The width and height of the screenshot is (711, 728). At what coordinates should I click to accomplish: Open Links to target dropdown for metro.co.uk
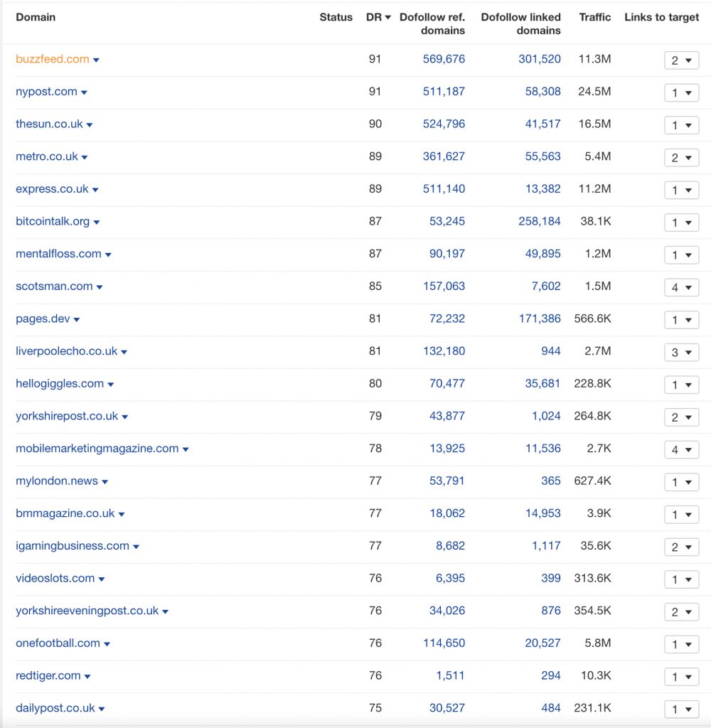click(681, 157)
